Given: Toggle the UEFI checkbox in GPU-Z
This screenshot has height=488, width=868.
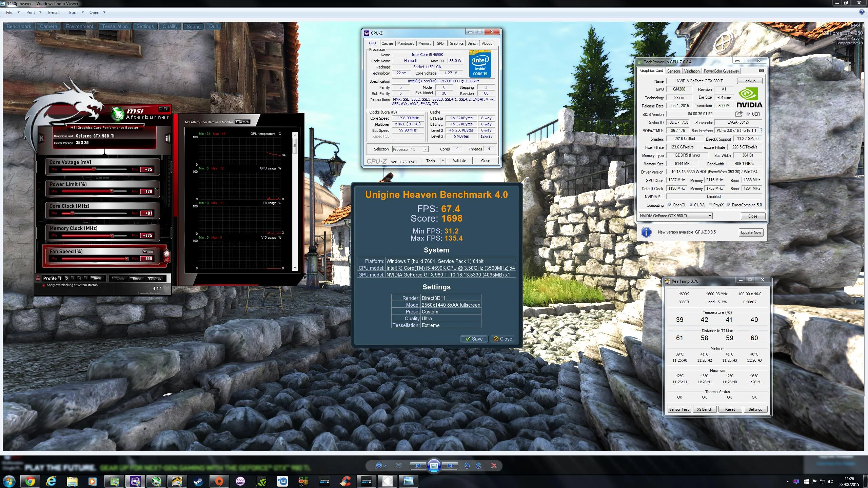Looking at the screenshot, I should pyautogui.click(x=749, y=114).
